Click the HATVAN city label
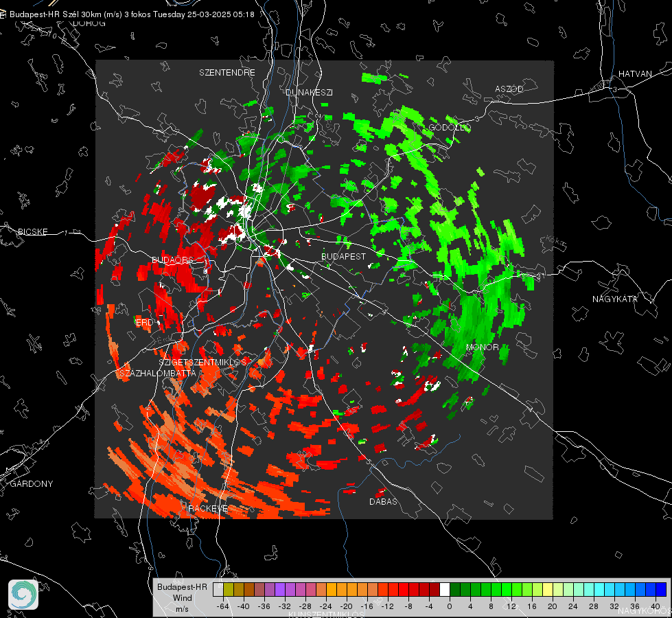 click(x=635, y=73)
